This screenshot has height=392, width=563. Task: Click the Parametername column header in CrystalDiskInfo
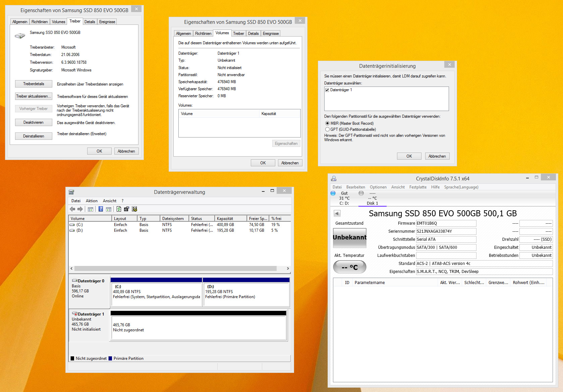click(395, 283)
